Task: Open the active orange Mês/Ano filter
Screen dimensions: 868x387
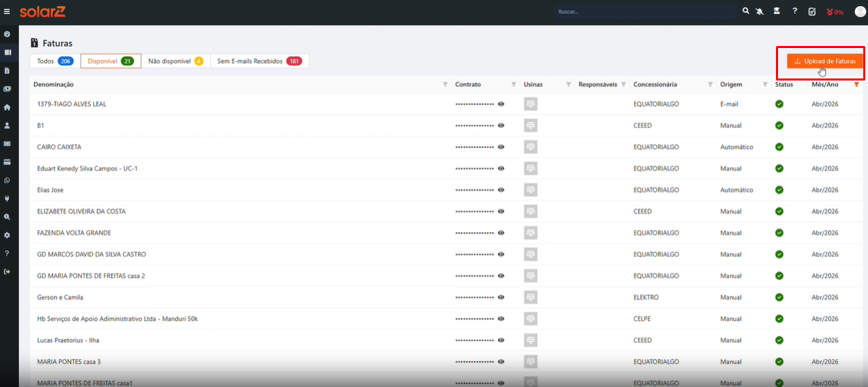Action: (x=856, y=85)
